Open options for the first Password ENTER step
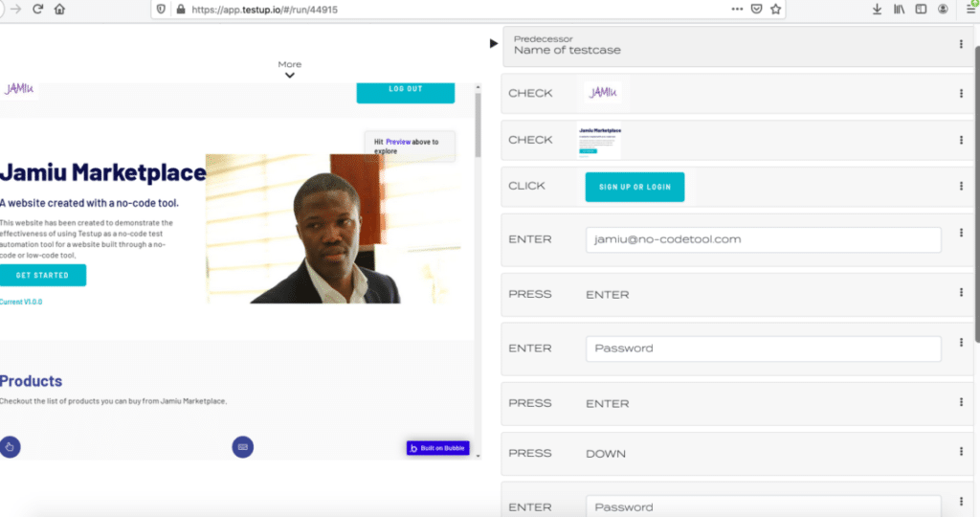The height and width of the screenshot is (517, 980). point(961,342)
